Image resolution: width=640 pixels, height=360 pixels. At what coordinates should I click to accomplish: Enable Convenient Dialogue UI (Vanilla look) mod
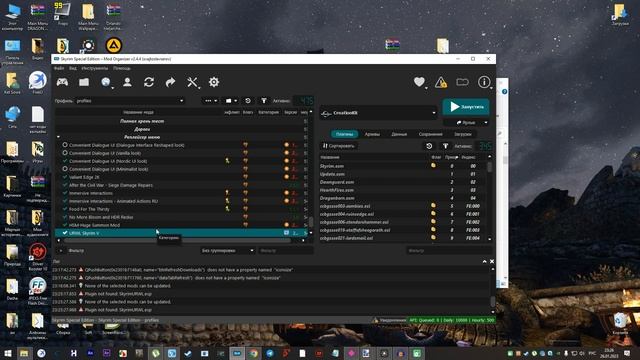[65, 153]
